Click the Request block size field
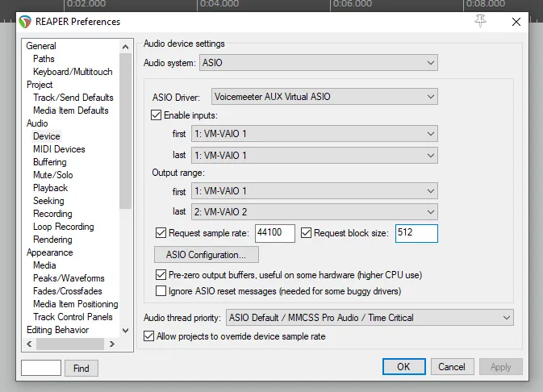Screen dimensions: 543x392 pyautogui.click(x=416, y=233)
